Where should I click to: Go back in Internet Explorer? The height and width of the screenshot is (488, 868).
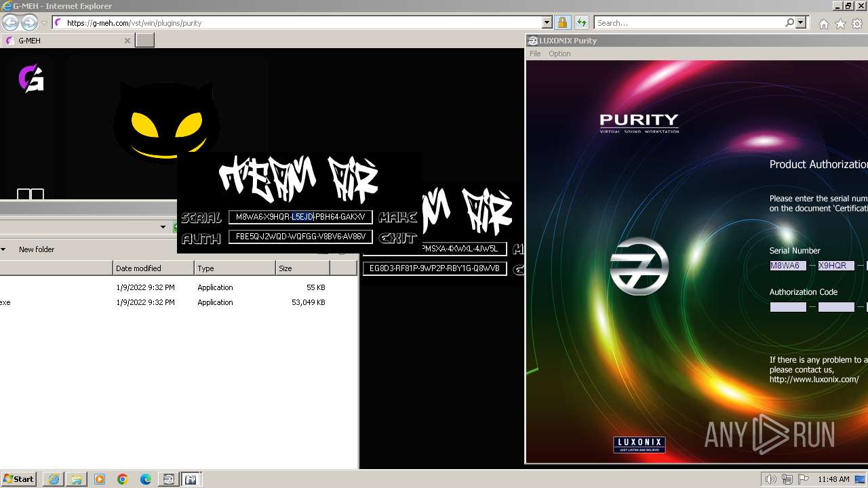click(10, 22)
